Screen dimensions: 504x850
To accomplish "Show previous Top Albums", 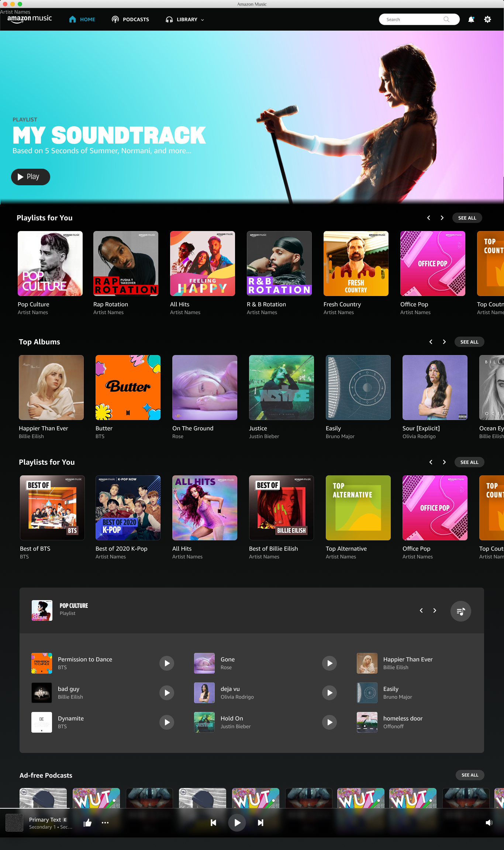I will (431, 342).
